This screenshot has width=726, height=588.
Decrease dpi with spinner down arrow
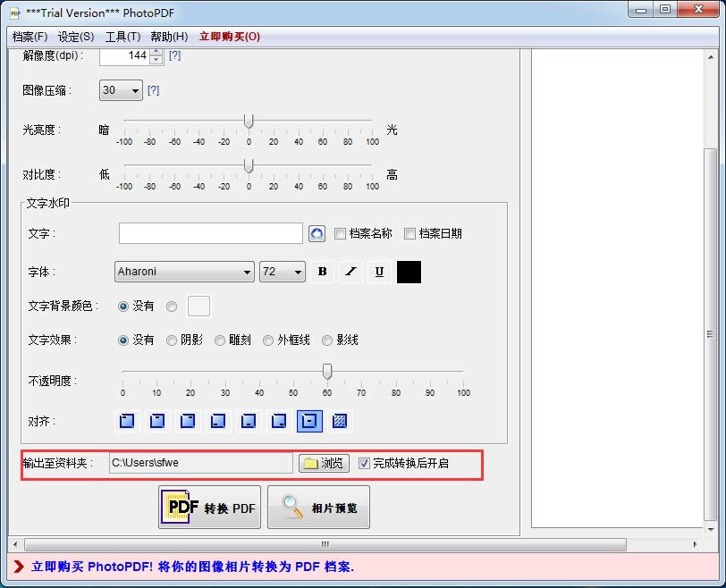pyautogui.click(x=156, y=60)
